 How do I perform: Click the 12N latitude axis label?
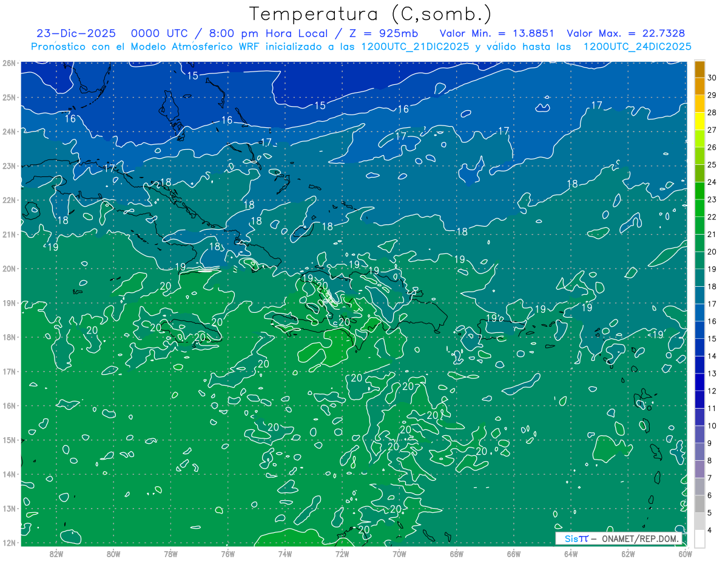(8, 543)
